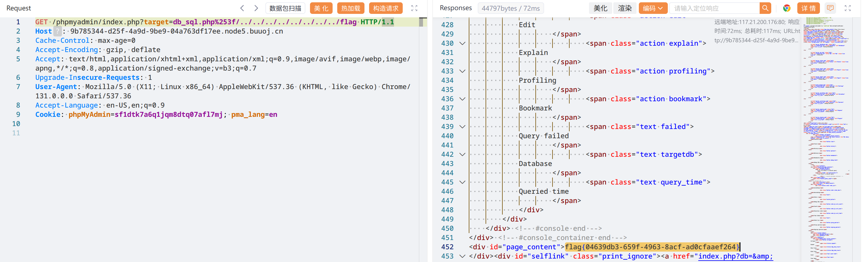Screen dimensions: 868x262
Task: Click 'Explain' text at line 431
Action: pos(533,53)
